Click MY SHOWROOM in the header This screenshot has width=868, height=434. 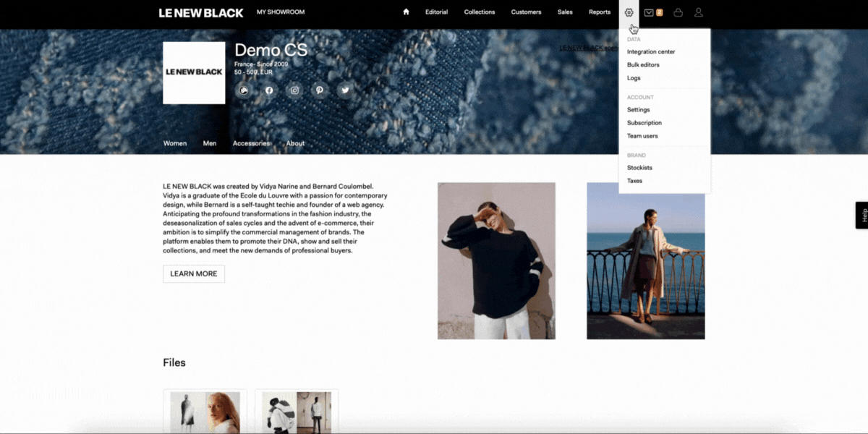tap(281, 12)
